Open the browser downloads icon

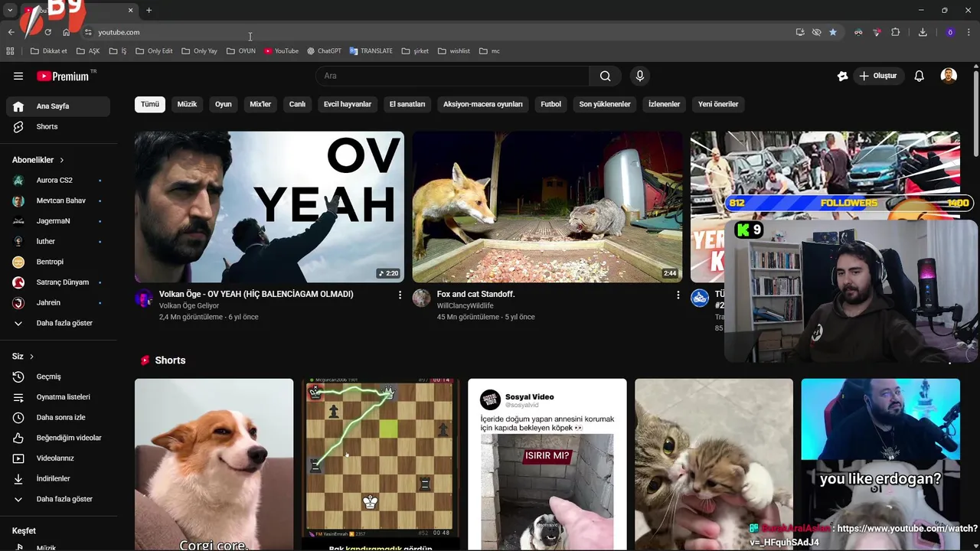(x=923, y=32)
